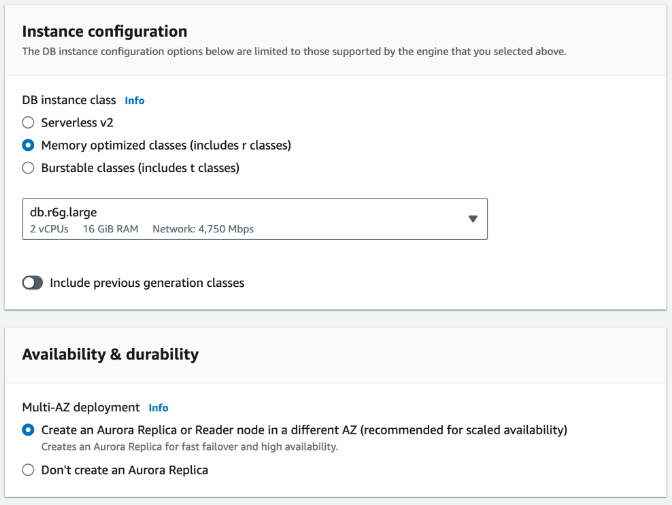Click the dropdown arrow for instance size
Image resolution: width=672 pixels, height=505 pixels.
coord(473,219)
